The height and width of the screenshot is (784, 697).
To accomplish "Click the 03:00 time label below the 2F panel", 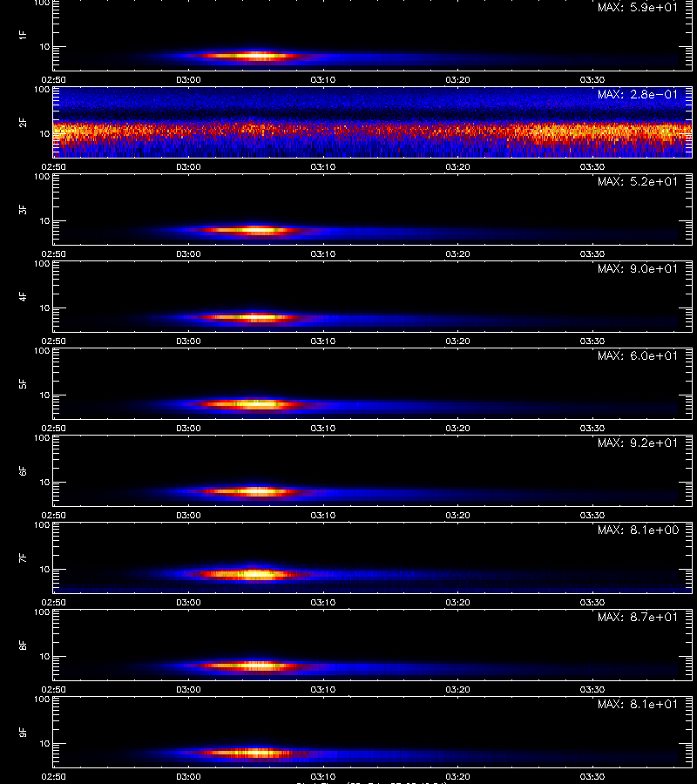I will coord(188,167).
